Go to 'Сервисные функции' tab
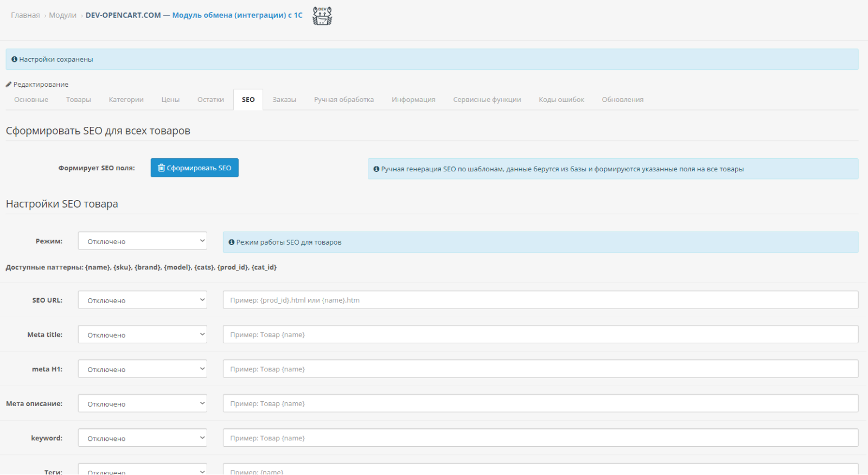The width and height of the screenshot is (868, 475). tap(487, 100)
